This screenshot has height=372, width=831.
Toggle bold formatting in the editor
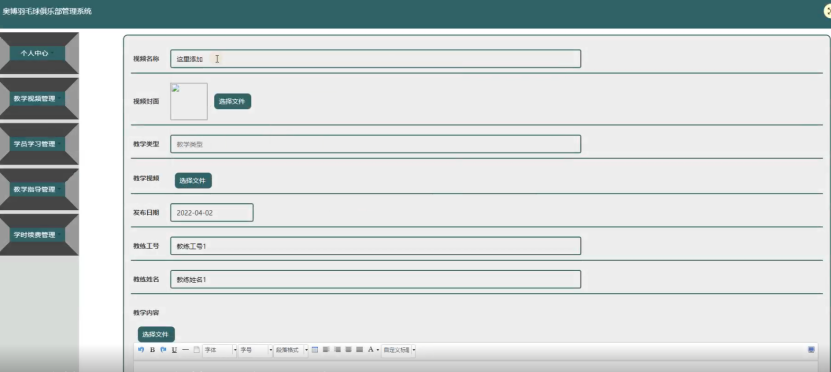(152, 350)
